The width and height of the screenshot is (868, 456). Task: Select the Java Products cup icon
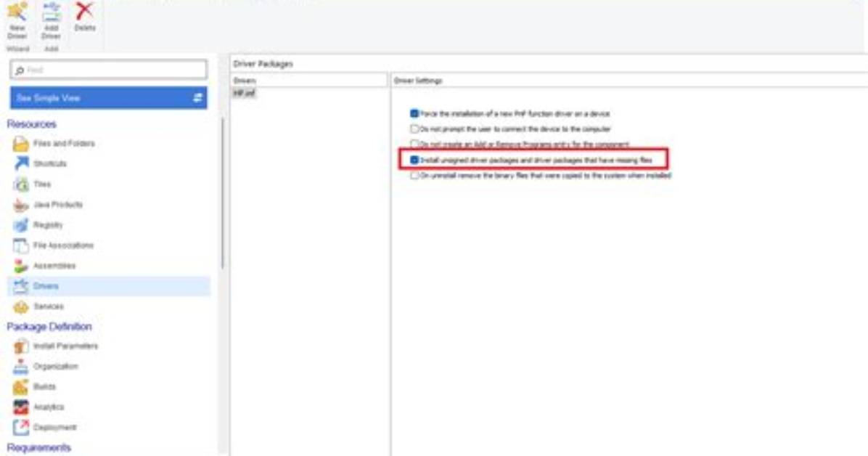pyautogui.click(x=20, y=205)
